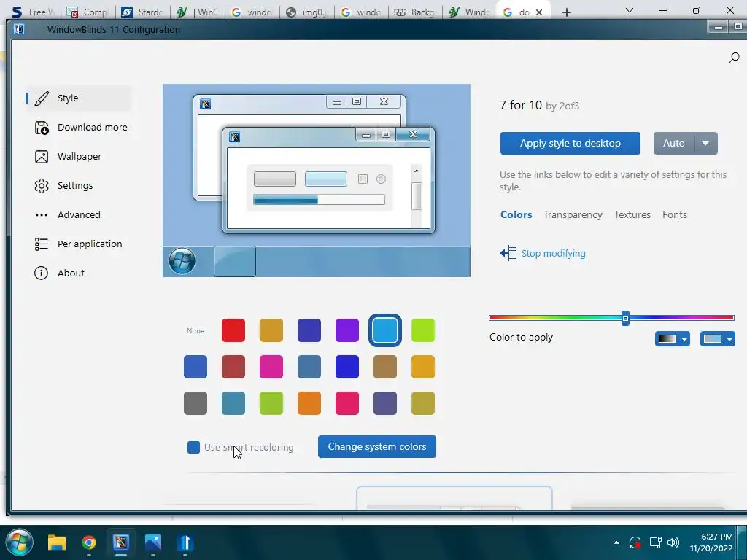This screenshot has width=747, height=560.
Task: Choose the brown swatch in second row
Action: click(x=385, y=367)
